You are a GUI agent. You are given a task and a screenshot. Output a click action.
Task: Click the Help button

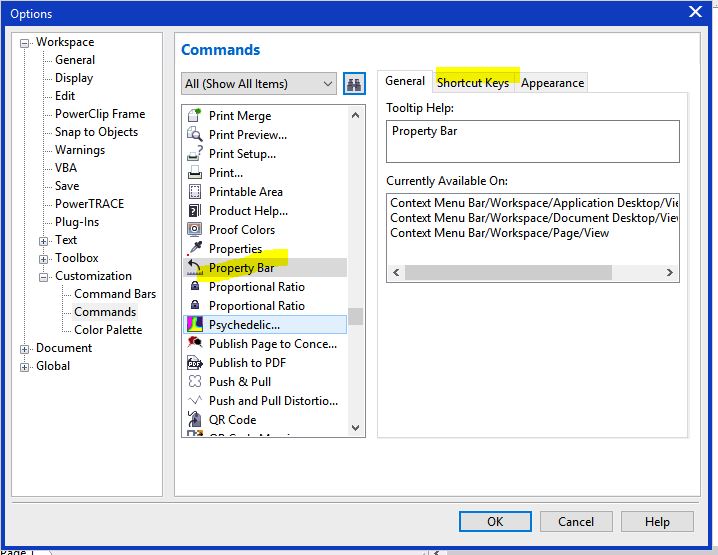click(x=657, y=522)
